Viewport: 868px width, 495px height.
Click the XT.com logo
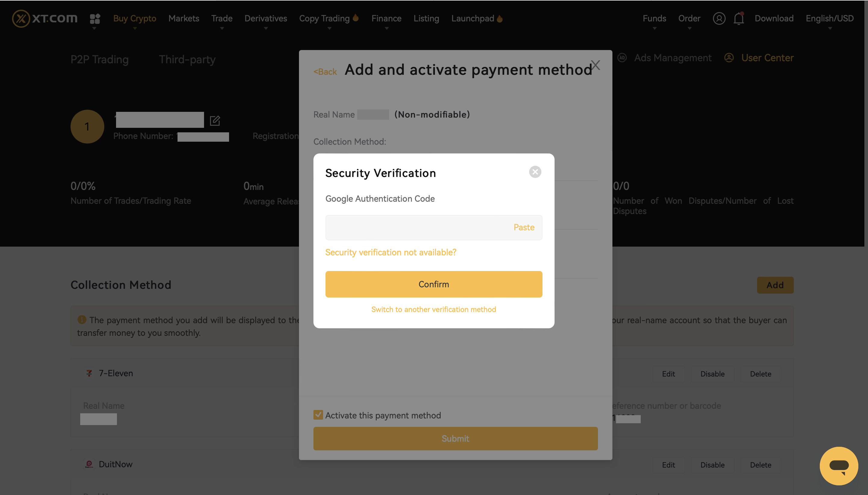45,18
